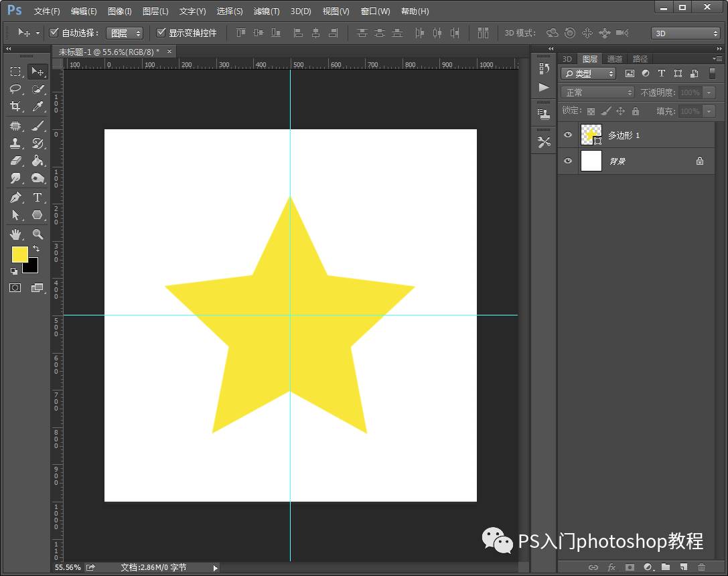Select the Smudge tool
Image resolution: width=728 pixels, height=576 pixels.
[15, 178]
